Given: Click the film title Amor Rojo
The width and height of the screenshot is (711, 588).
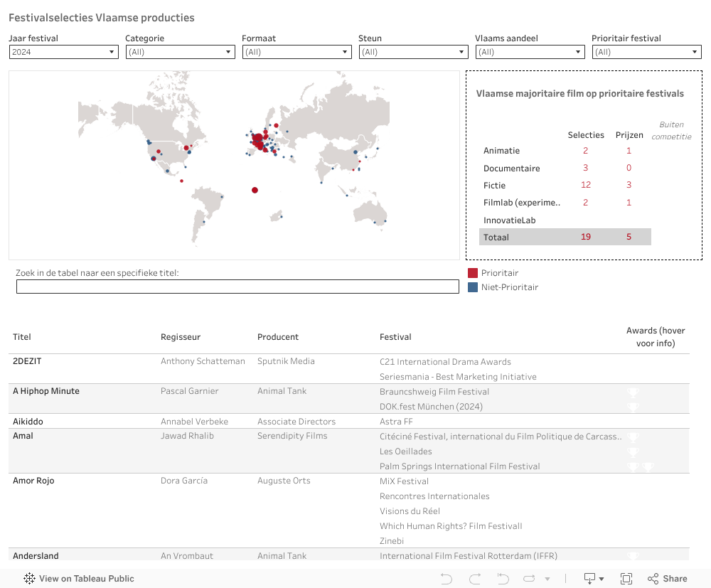Looking at the screenshot, I should click(x=33, y=481).
